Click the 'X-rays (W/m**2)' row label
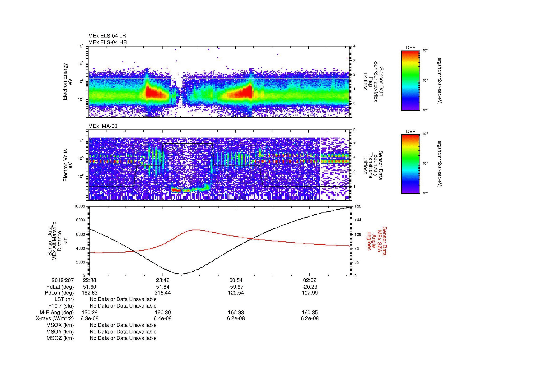Screen dimensions: 555x392 [x=55, y=318]
